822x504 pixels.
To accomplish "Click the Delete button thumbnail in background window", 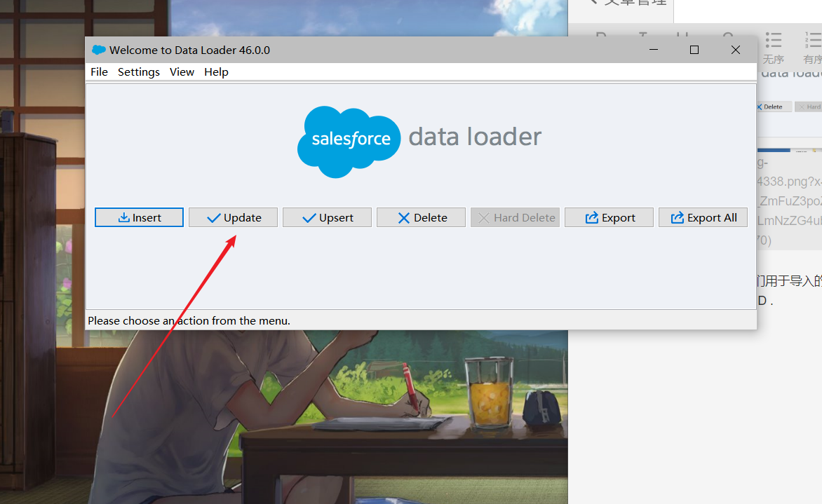I will click(x=773, y=107).
